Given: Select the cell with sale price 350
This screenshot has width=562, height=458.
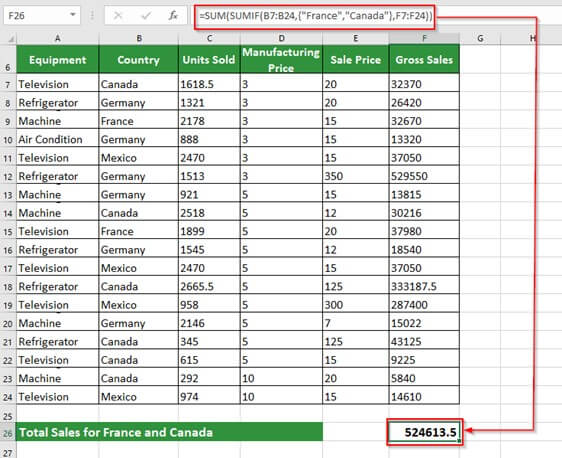Looking at the screenshot, I should click(x=356, y=176).
